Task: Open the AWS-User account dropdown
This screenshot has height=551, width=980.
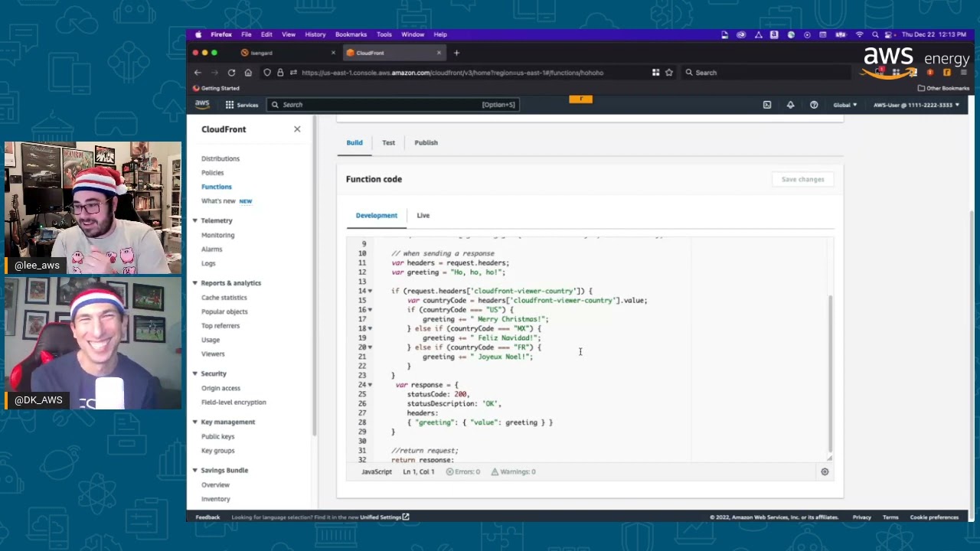Action: [916, 105]
